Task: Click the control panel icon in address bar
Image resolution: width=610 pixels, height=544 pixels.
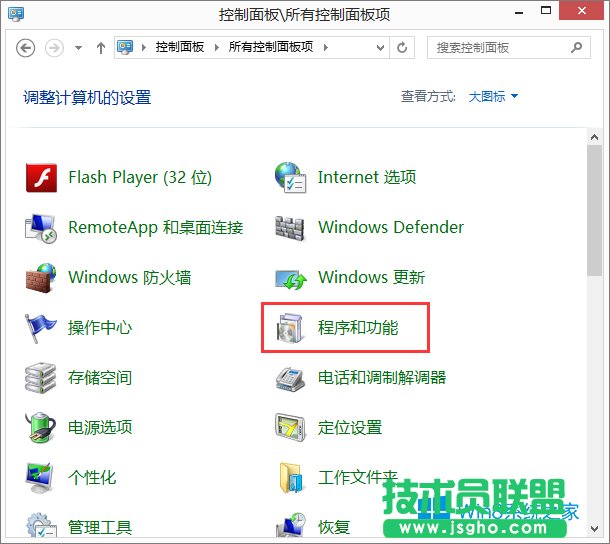Action: coord(125,47)
